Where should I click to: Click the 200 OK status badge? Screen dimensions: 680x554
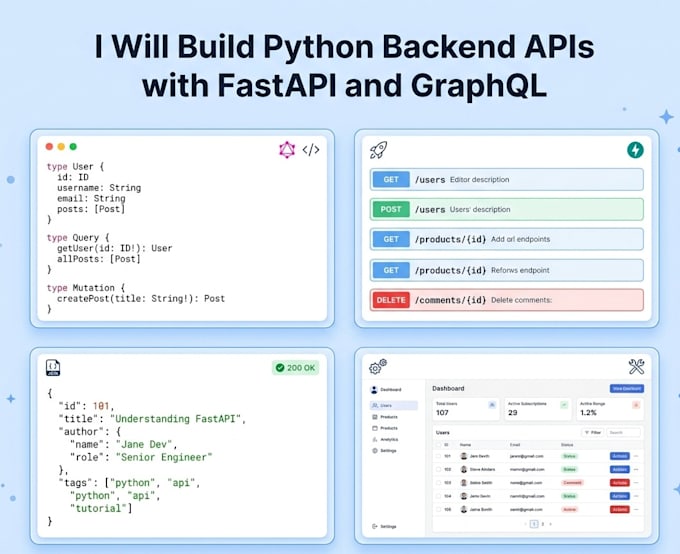[295, 368]
